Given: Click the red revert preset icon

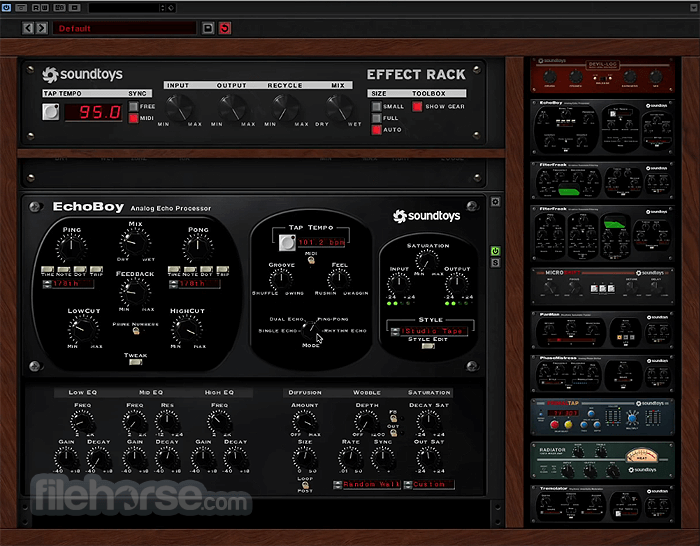Looking at the screenshot, I should [225, 28].
